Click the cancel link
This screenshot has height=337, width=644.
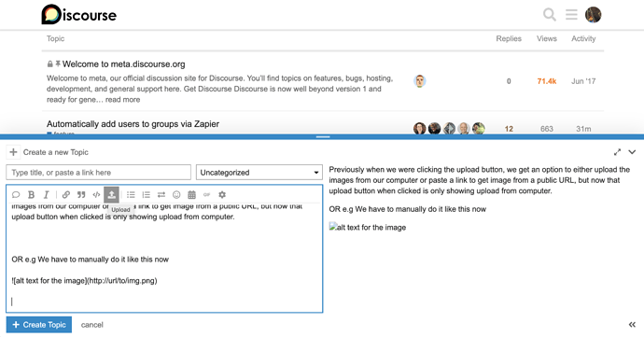click(92, 325)
